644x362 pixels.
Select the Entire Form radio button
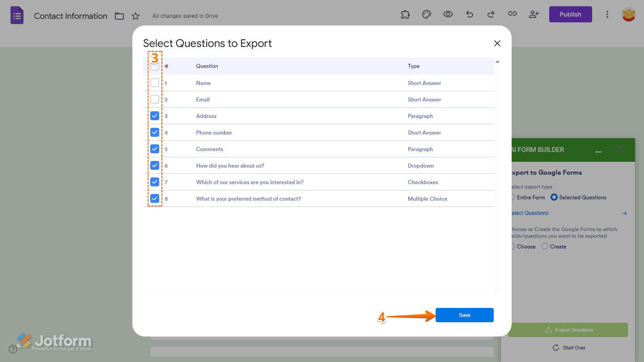(x=513, y=197)
